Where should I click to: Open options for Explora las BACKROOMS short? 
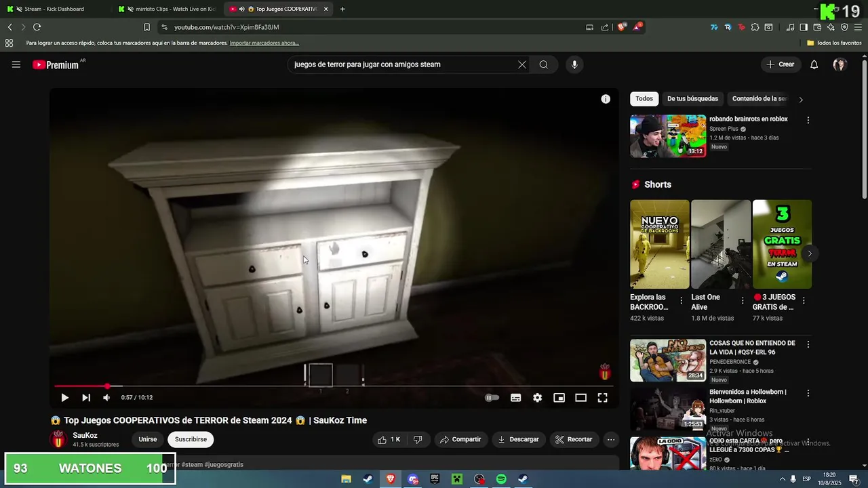[682, 300]
